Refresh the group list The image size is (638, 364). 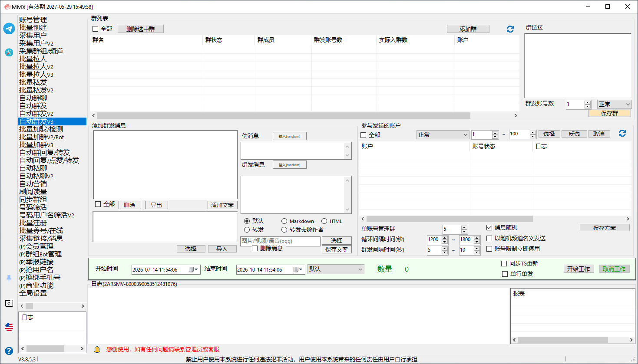click(510, 29)
